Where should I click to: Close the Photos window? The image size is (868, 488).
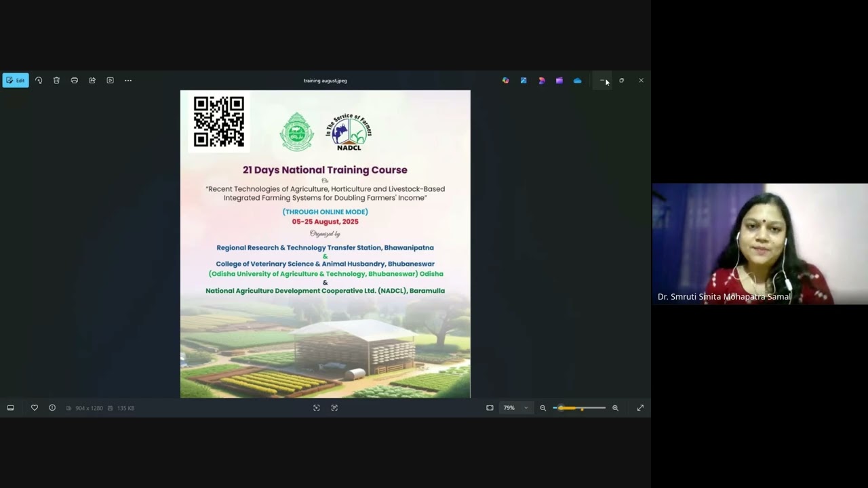[x=641, y=80]
